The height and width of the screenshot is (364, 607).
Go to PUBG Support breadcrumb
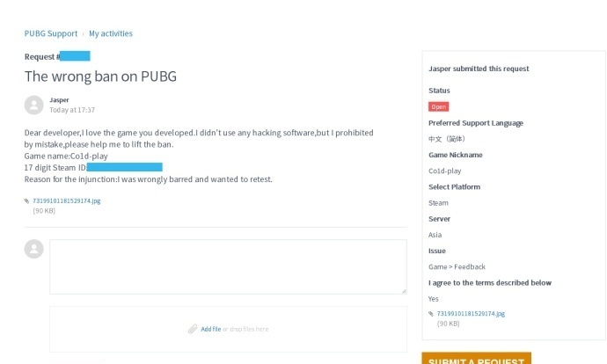(51, 34)
